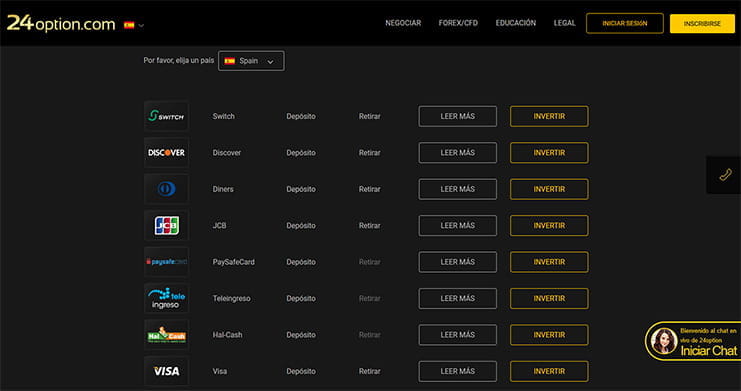This screenshot has width=741, height=391.
Task: Open the NEGOCIAR menu
Action: coord(403,23)
